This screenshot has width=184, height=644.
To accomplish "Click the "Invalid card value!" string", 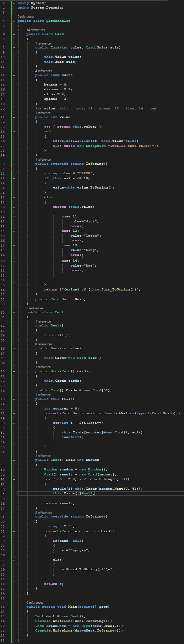I will pyautogui.click(x=131, y=146).
